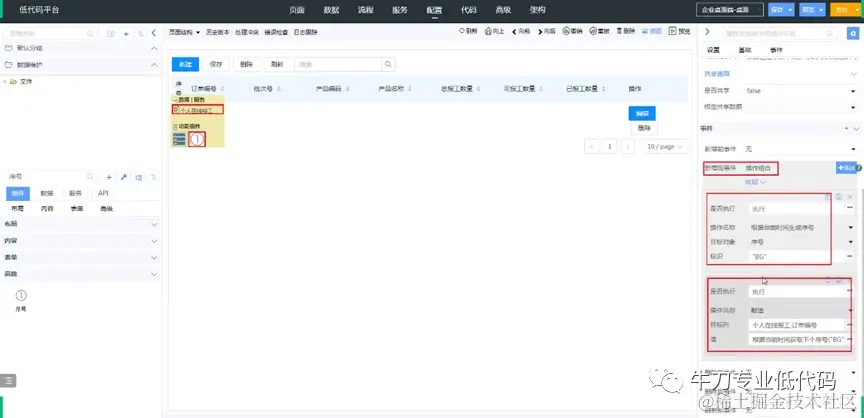The width and height of the screenshot is (864, 418).
Task: Click the 历史版本 link
Action: pos(218,32)
